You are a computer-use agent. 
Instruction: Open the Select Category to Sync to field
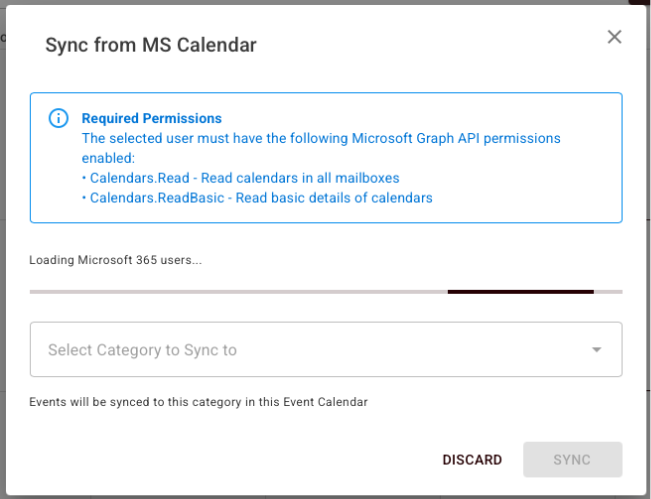300,350
